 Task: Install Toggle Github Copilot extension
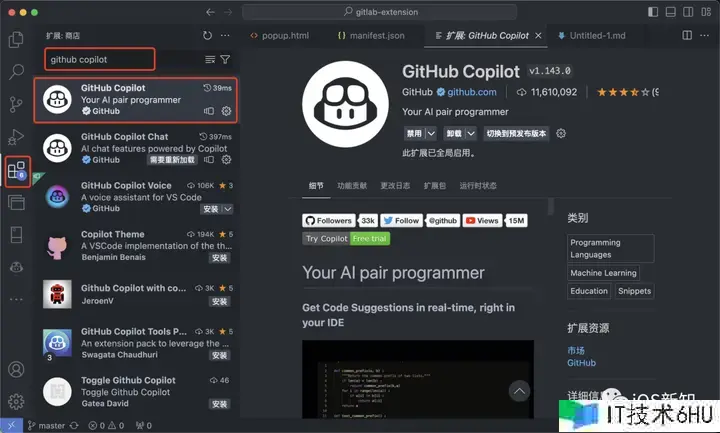(x=219, y=404)
